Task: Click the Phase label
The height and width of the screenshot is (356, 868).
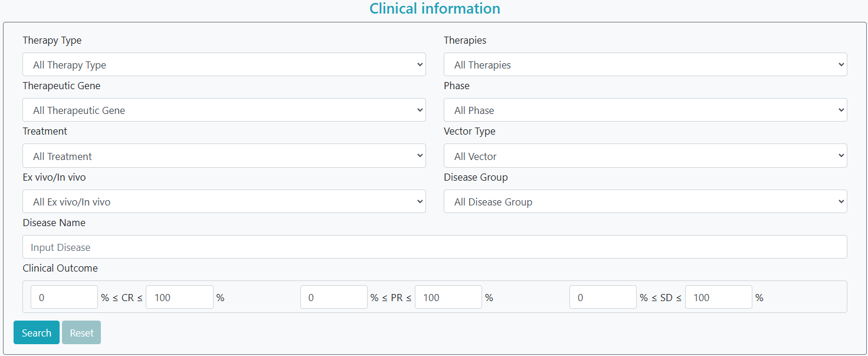Action: click(x=457, y=86)
